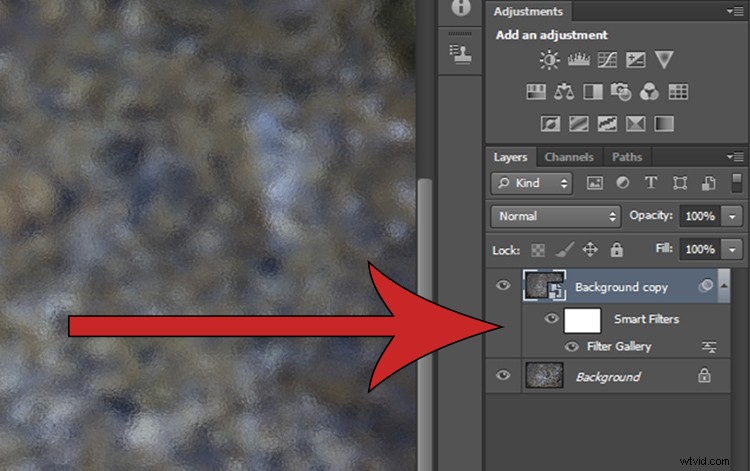Add an Invert adjustment
Viewport: 750px width, 471px height.
point(550,123)
